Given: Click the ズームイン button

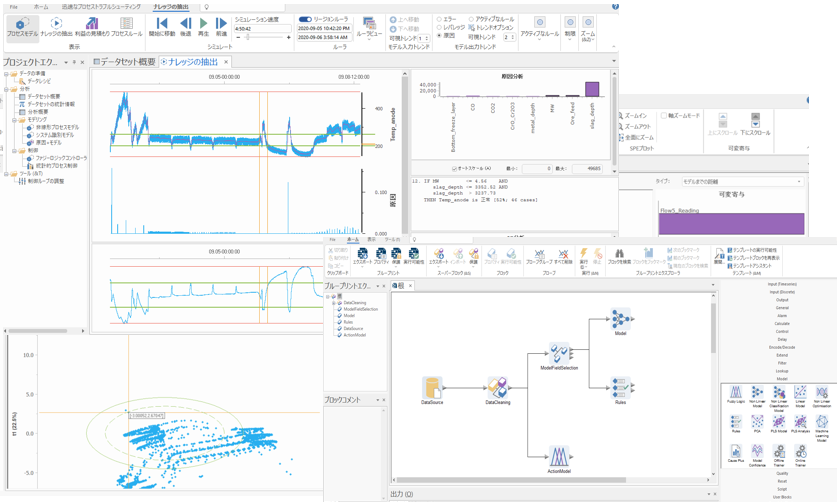Looking at the screenshot, I should (x=634, y=116).
